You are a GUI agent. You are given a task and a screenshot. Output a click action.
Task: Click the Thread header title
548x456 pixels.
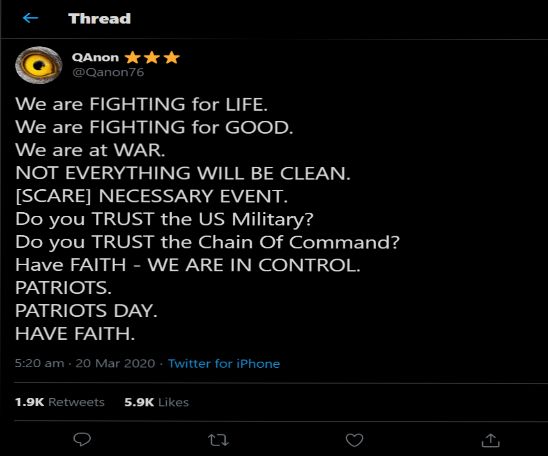pyautogui.click(x=100, y=19)
